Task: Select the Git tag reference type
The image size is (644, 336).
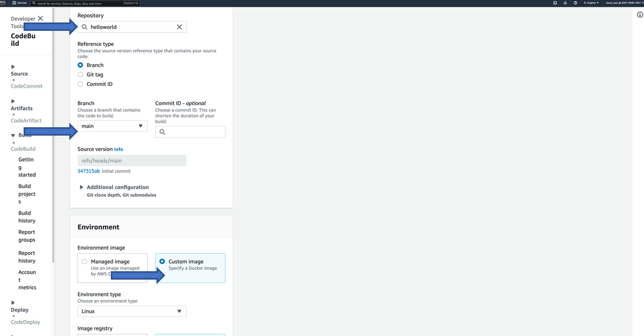Action: click(80, 75)
